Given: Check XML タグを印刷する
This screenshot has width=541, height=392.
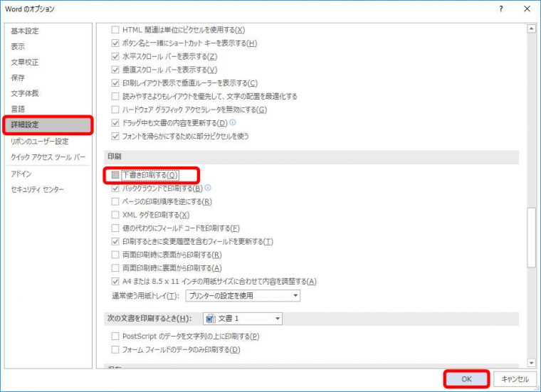Looking at the screenshot, I should point(115,215).
